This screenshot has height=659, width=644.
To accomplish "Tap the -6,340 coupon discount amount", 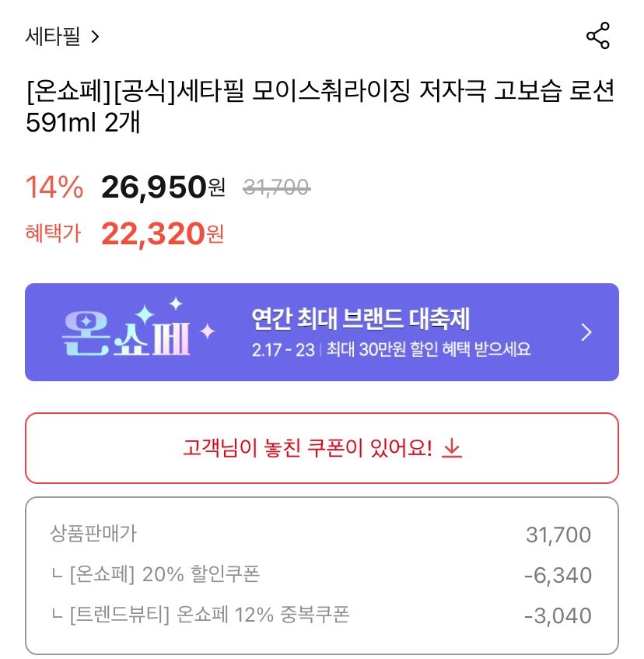I will coord(558,576).
